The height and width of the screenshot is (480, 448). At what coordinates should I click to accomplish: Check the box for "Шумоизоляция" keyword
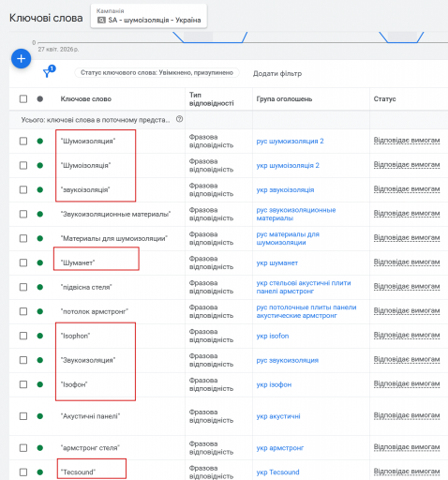23,141
